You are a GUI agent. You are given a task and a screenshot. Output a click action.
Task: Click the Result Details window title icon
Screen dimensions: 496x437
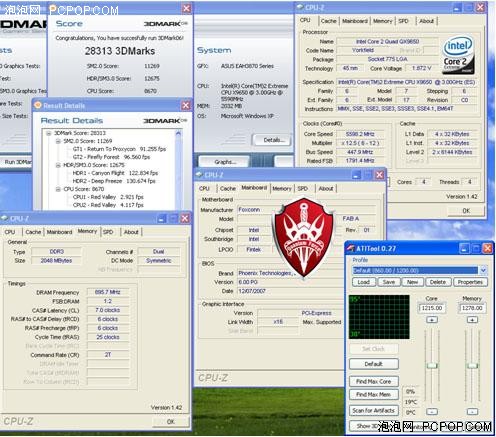point(38,105)
